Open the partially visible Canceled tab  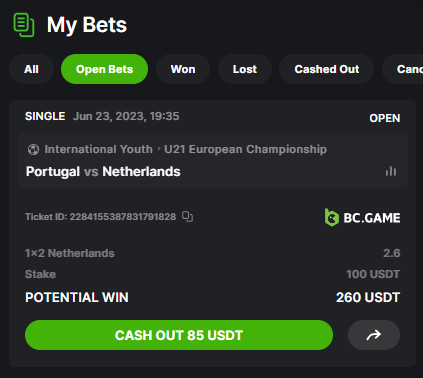click(404, 69)
